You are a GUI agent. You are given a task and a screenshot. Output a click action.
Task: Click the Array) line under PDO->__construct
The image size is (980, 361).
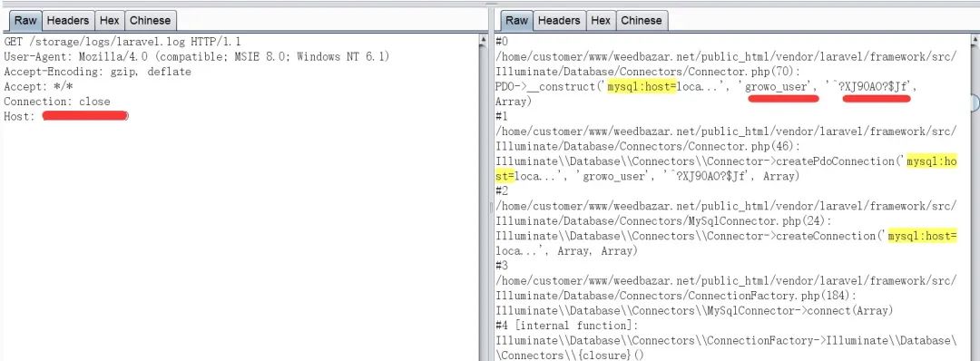pyautogui.click(x=513, y=102)
